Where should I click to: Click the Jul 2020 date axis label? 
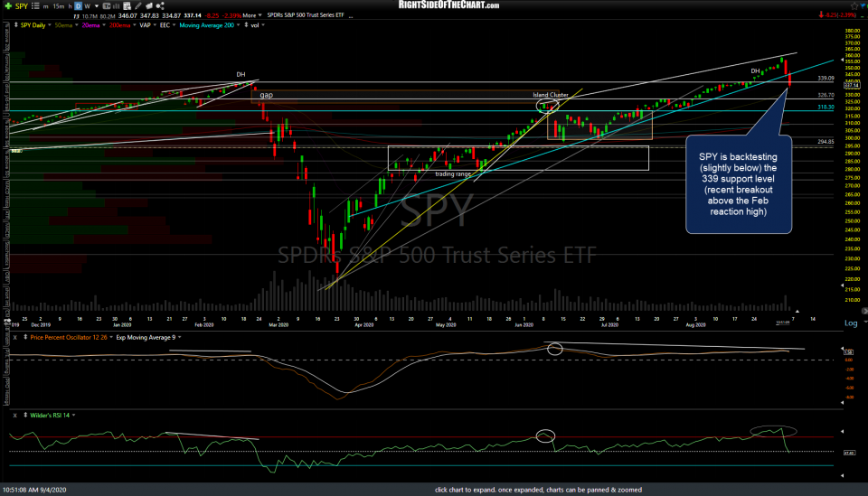pos(609,325)
